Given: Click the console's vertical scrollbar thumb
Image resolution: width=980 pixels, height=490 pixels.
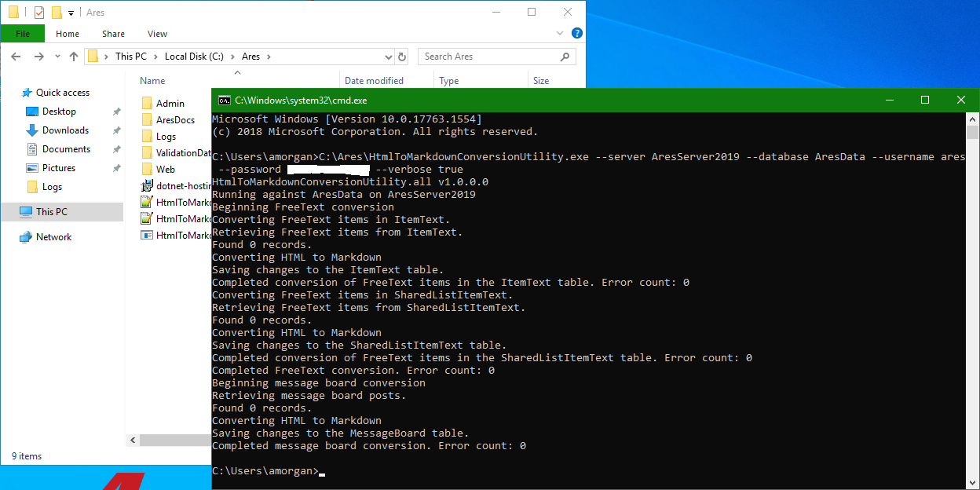Looking at the screenshot, I should (x=973, y=132).
